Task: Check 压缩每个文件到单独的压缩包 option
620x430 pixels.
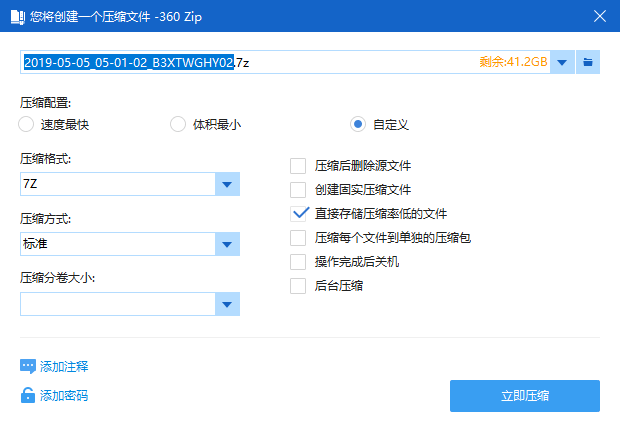Action: click(x=298, y=238)
